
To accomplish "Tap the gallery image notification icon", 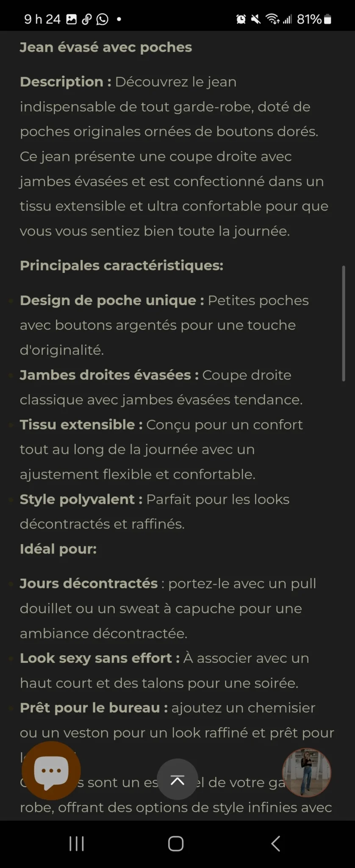I will [72, 19].
